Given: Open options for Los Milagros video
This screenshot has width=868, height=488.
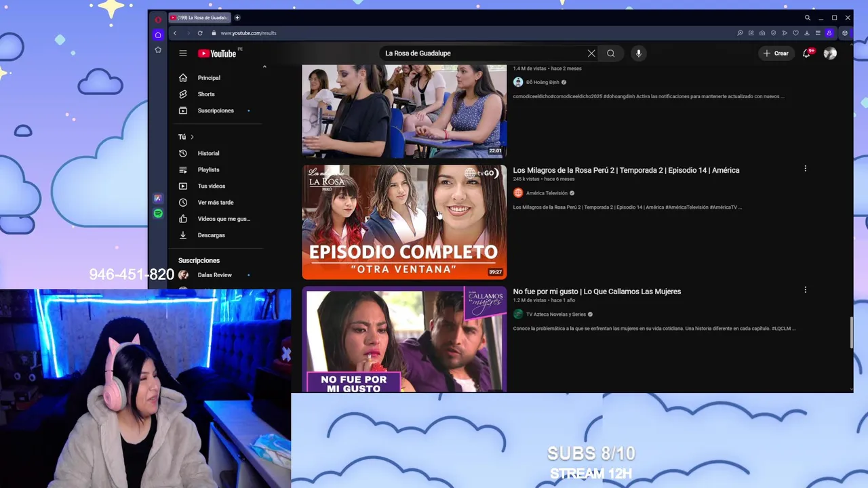Looking at the screenshot, I should [x=805, y=168].
